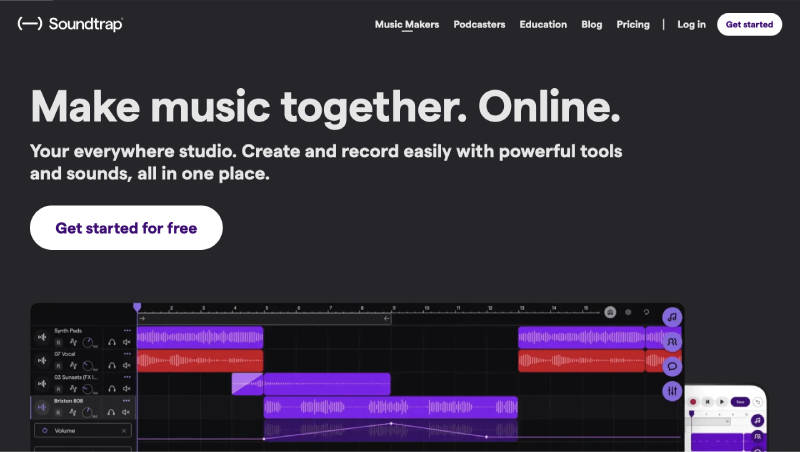Viewport: 800px width, 452px height.
Task: Click the Synth Pads instrument icon
Action: (x=42, y=337)
